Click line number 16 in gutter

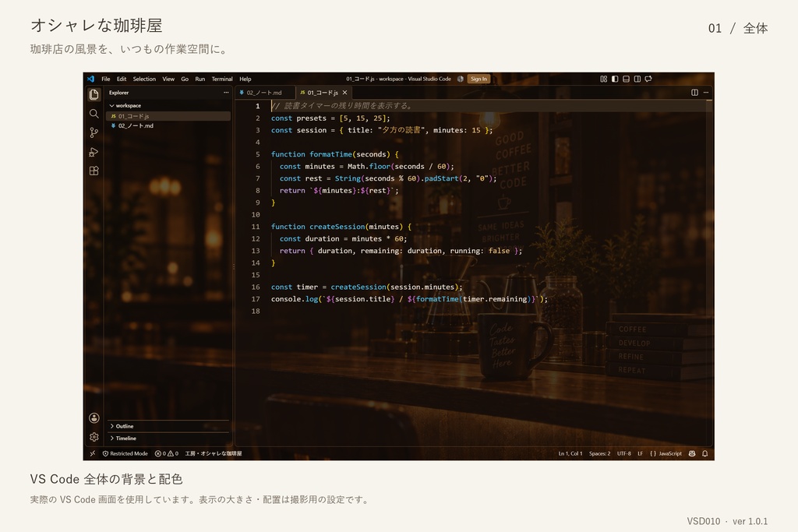pos(256,287)
